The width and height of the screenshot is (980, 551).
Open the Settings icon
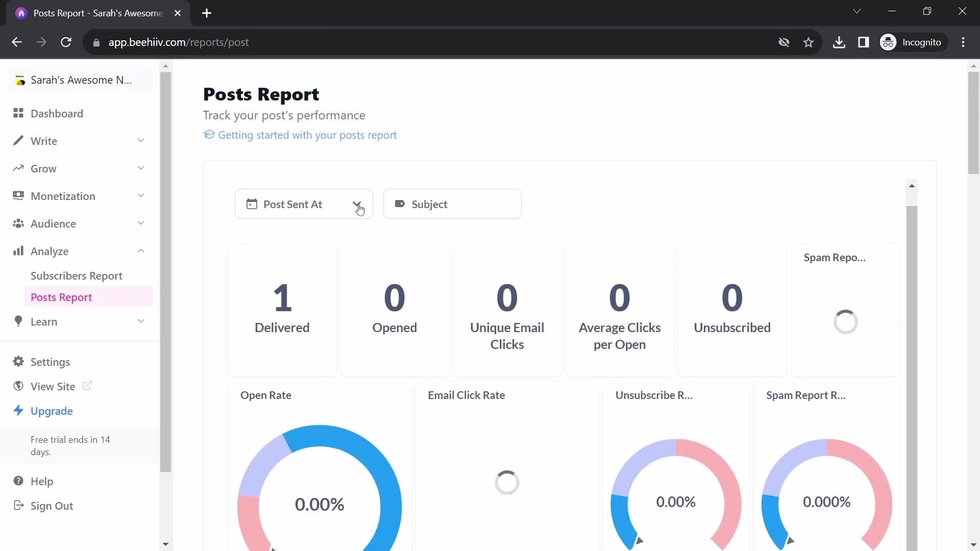[x=18, y=361]
